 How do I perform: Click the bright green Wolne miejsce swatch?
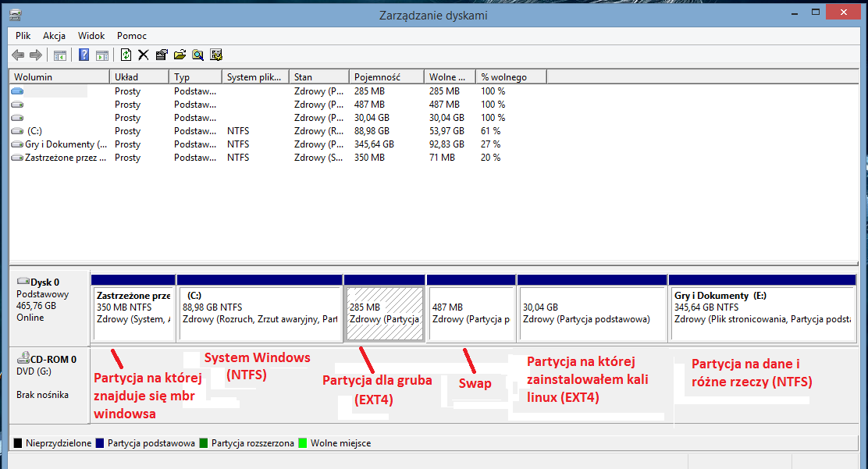[x=302, y=443]
